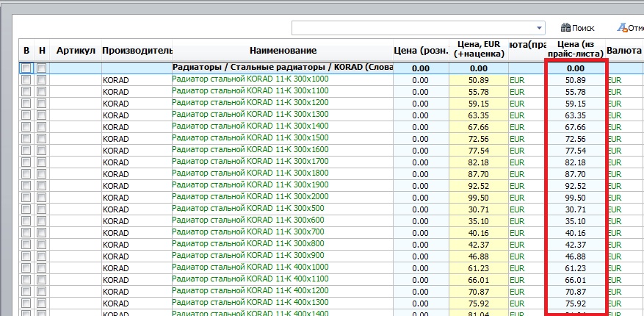Select Радиатор стальной KORAD 11-K 400x1200 name
The width and height of the screenshot is (644, 316).
(x=250, y=290)
